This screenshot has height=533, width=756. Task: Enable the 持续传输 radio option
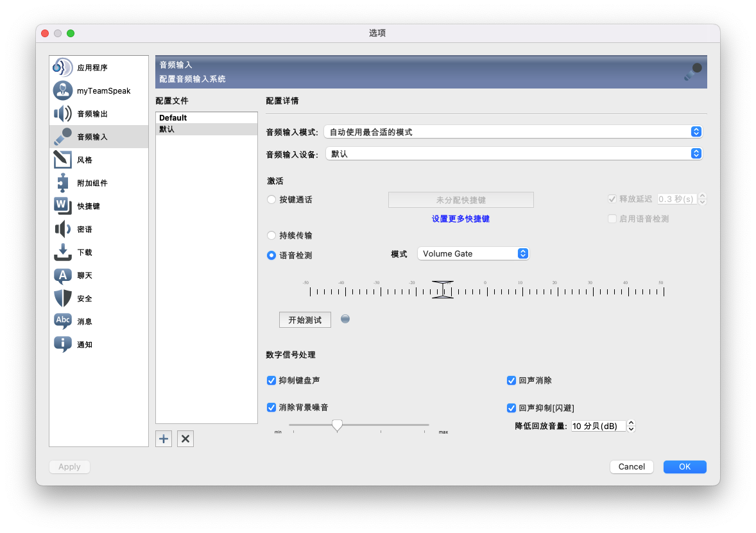[271, 235]
